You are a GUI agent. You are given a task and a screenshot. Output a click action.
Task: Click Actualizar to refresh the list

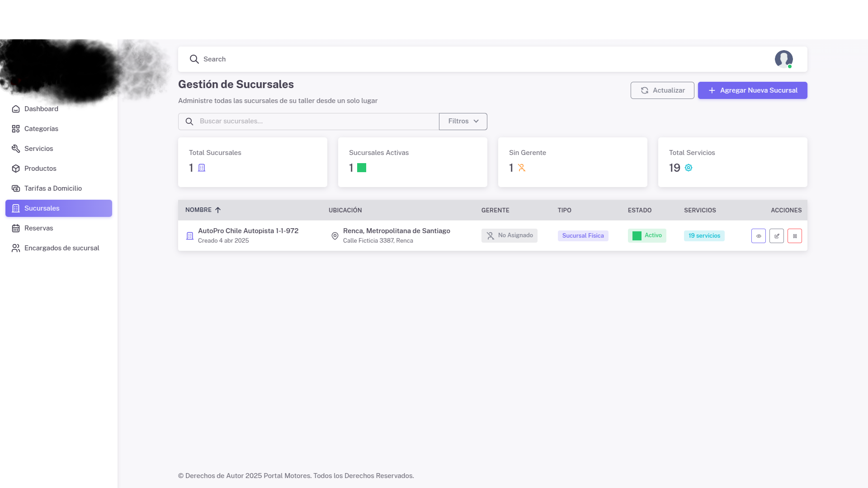pos(662,90)
